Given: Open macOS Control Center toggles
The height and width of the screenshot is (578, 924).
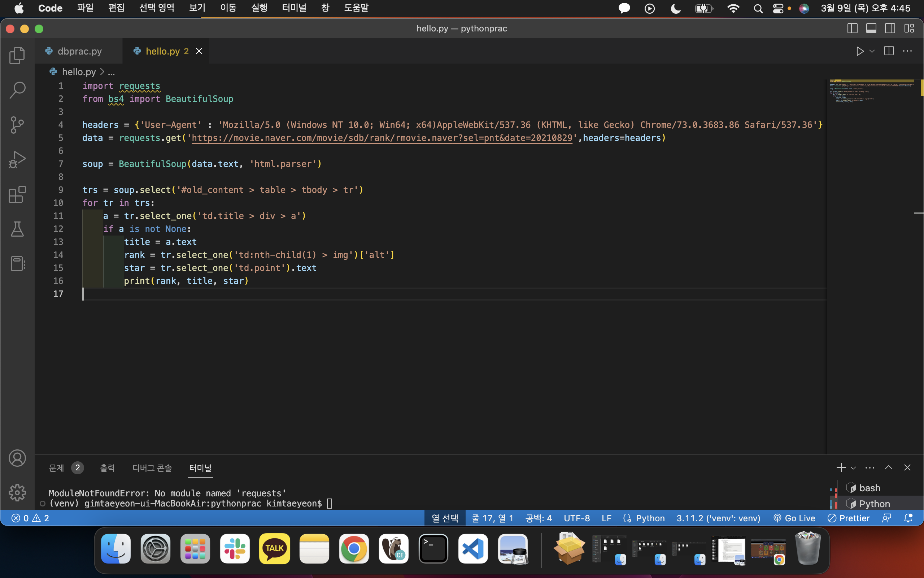Looking at the screenshot, I should (x=778, y=8).
